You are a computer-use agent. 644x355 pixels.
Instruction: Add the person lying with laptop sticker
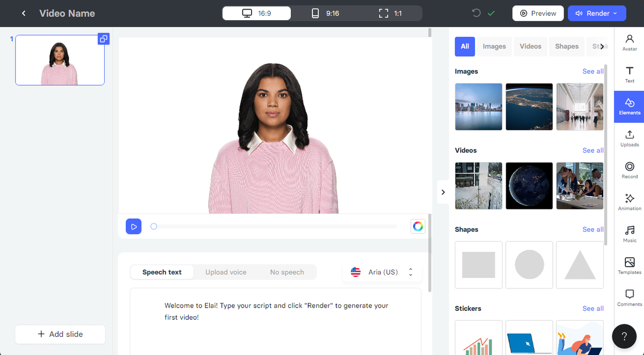tap(580, 338)
